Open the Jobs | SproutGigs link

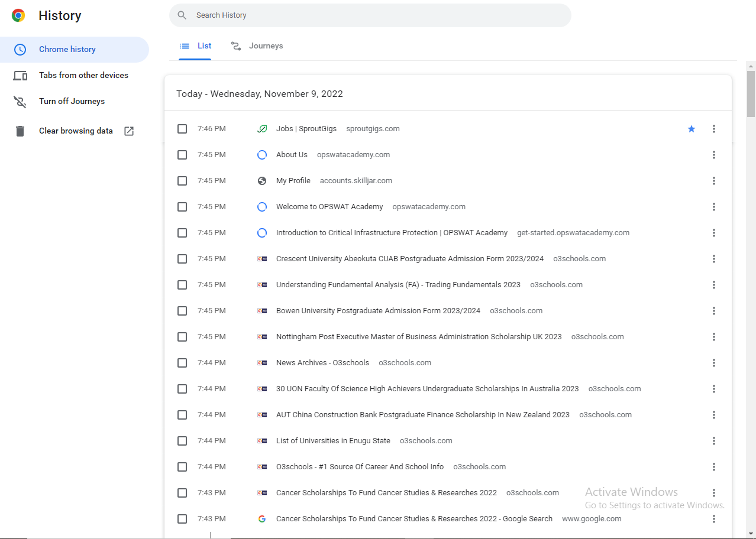coord(306,129)
